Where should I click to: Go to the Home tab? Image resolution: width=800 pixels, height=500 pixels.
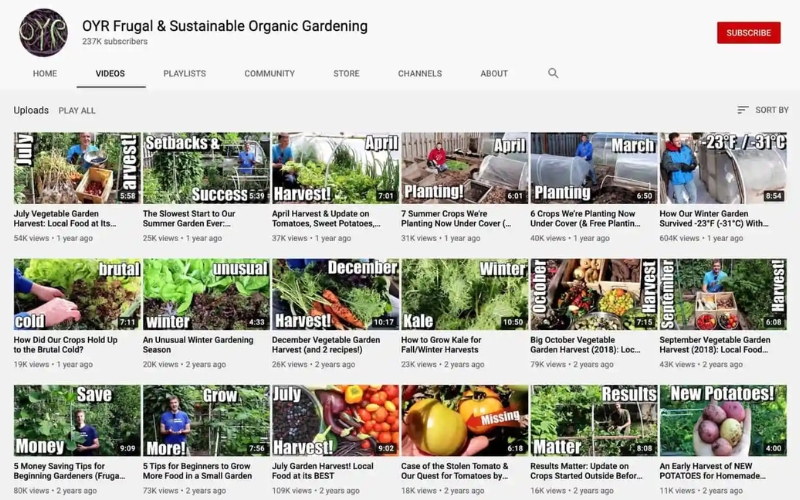click(x=45, y=73)
